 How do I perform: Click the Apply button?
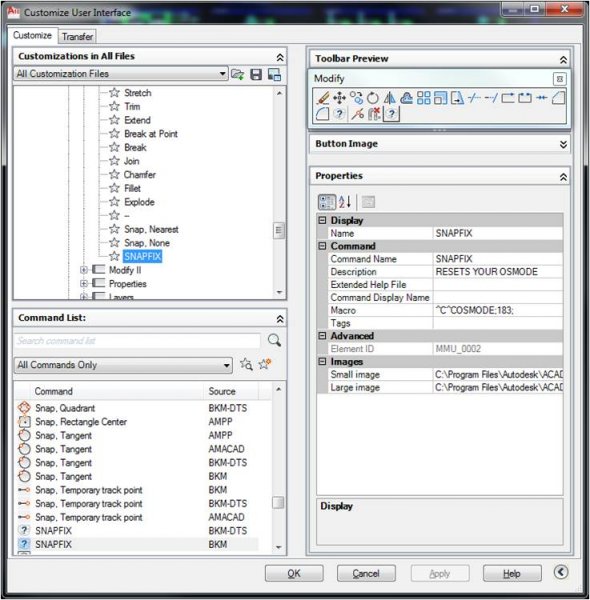[x=440, y=573]
